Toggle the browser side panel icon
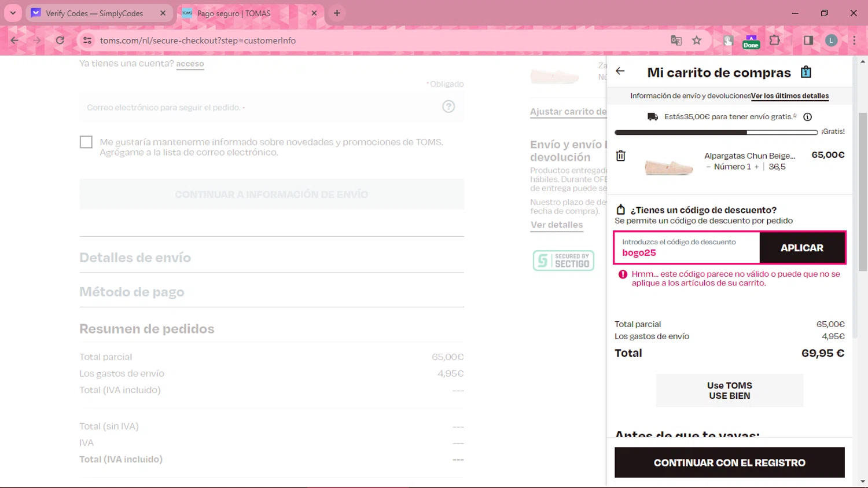868x488 pixels. pos(808,41)
